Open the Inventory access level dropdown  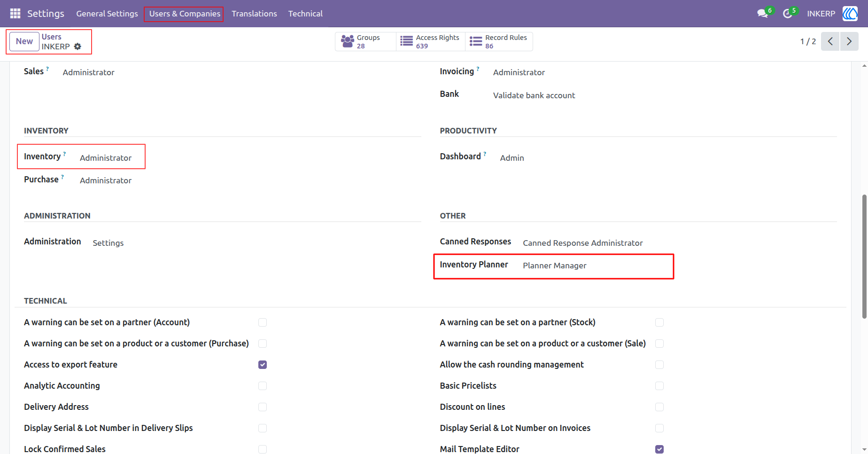[106, 158]
